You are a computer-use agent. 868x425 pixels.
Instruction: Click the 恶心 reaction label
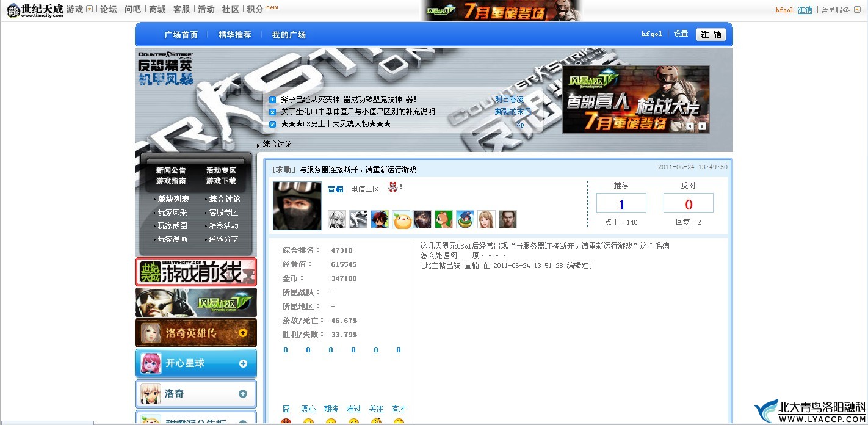[x=308, y=409]
